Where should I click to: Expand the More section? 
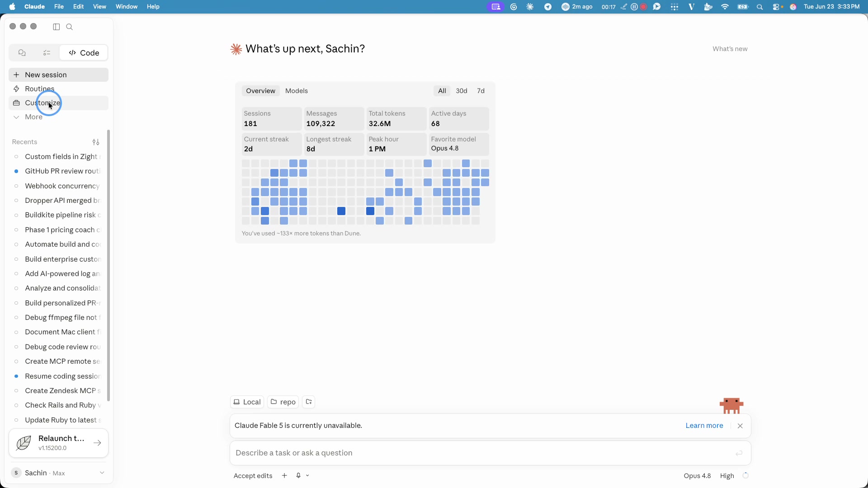58,117
